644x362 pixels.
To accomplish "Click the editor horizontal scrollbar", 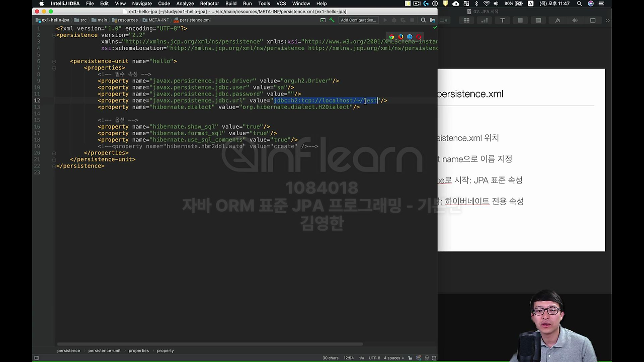I will (210, 344).
